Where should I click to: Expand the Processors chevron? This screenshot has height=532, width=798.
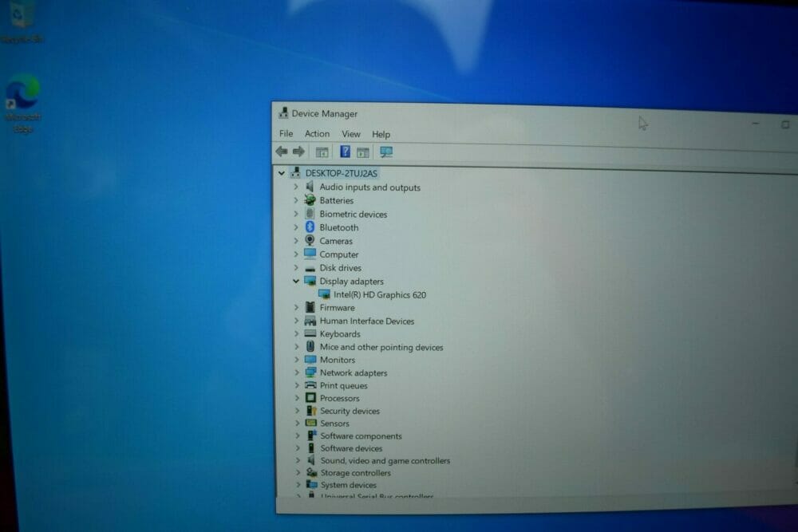click(x=297, y=398)
